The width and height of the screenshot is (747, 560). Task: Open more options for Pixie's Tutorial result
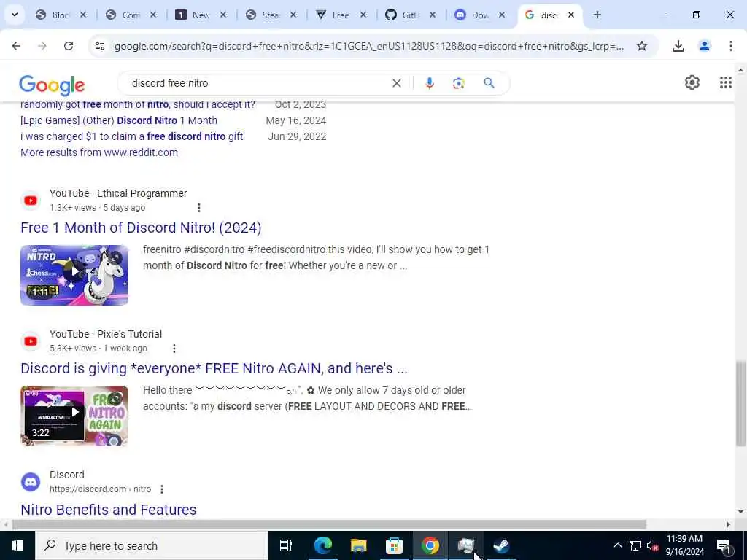point(174,349)
